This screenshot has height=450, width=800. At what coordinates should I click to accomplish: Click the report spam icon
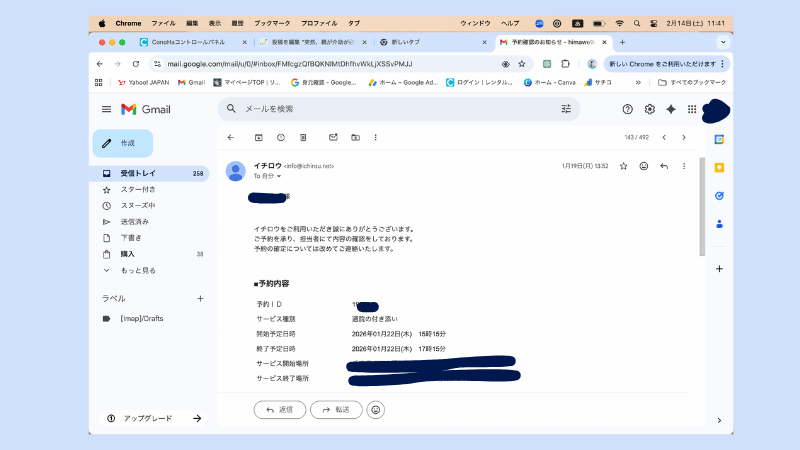(x=280, y=137)
